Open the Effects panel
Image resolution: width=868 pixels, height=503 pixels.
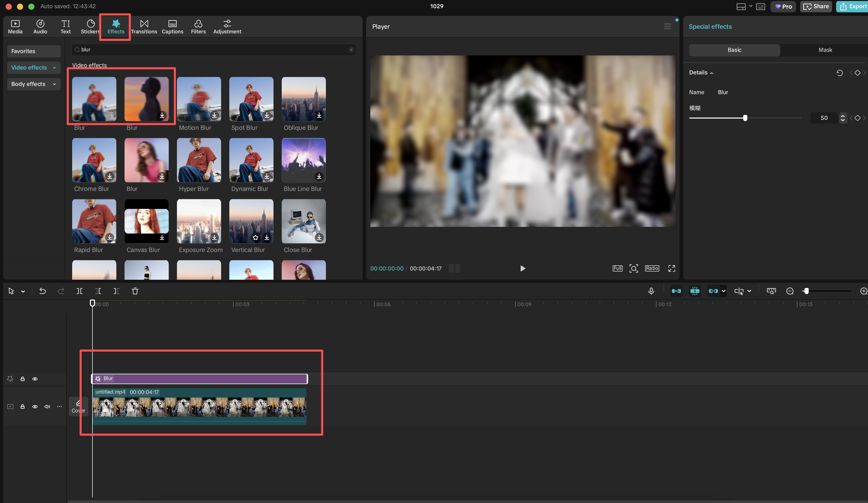(x=115, y=26)
